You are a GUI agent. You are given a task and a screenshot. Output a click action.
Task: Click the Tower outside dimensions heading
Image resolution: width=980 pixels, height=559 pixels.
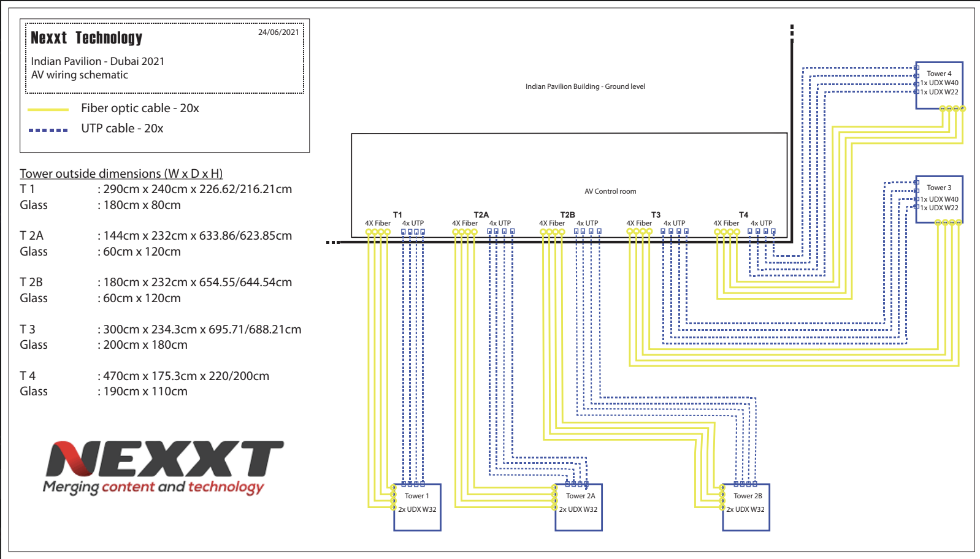click(121, 173)
